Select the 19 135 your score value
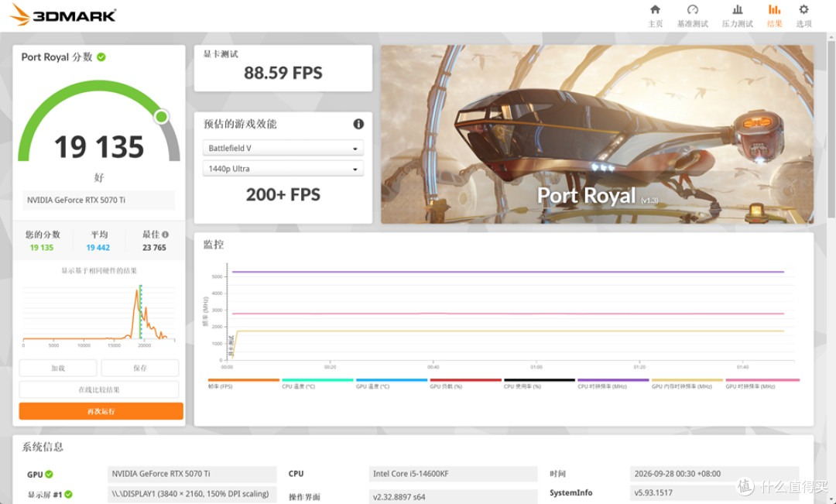Screen dimensions: 836x504 coord(42,248)
